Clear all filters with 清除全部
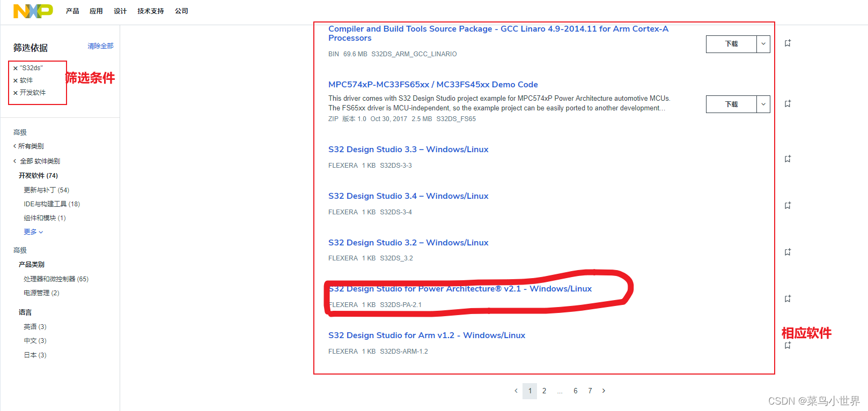Image resolution: width=868 pixels, height=411 pixels. tap(100, 46)
